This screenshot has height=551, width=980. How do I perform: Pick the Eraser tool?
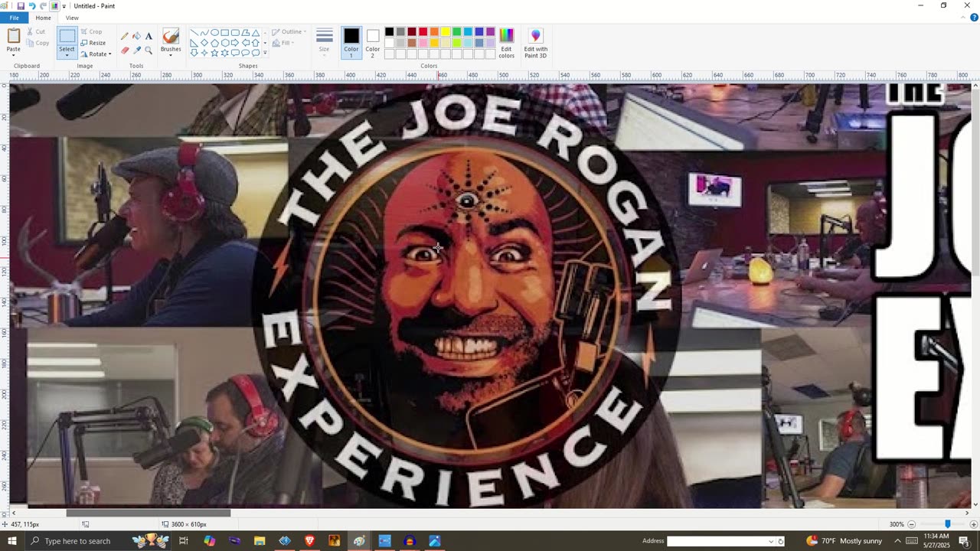coord(125,51)
